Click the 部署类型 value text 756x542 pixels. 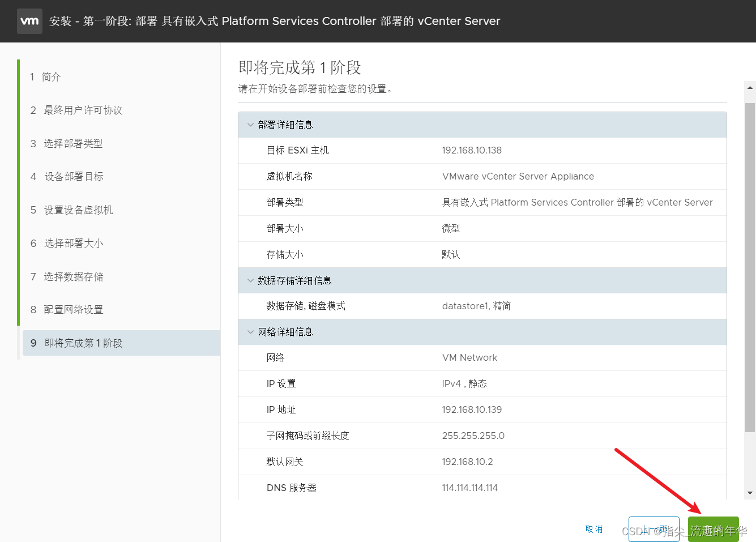[577, 202]
